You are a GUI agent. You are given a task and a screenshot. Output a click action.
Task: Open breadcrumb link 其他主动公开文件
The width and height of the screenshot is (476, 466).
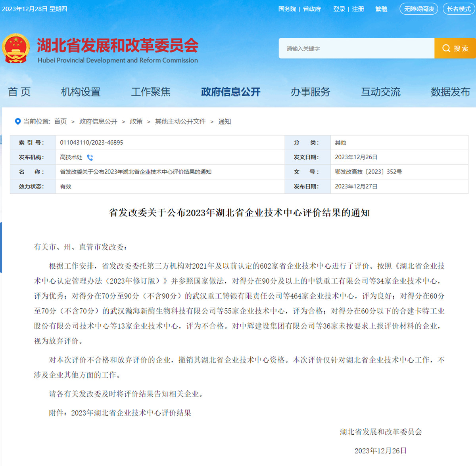(180, 122)
